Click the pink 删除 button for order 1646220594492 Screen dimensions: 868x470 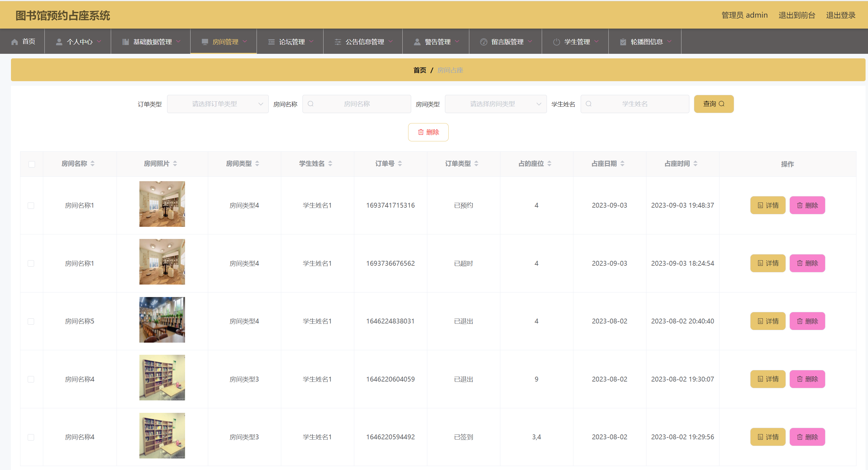(x=807, y=437)
